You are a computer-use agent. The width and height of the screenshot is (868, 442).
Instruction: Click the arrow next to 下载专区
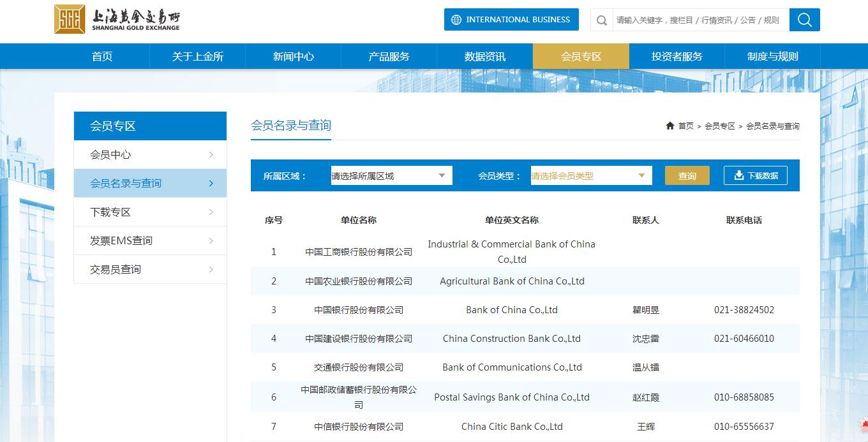pyautogui.click(x=212, y=212)
